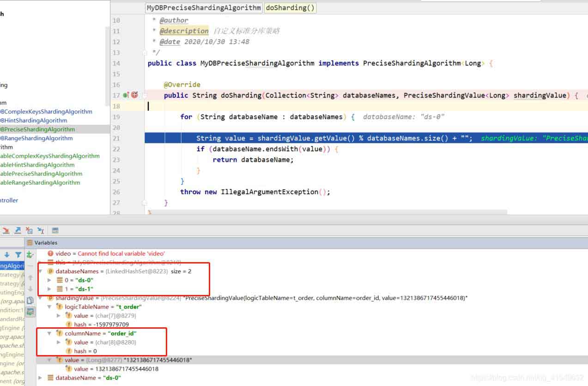Click the frames panel down arrow icon
Image resolution: width=588 pixels, height=386 pixels.
(x=7, y=255)
